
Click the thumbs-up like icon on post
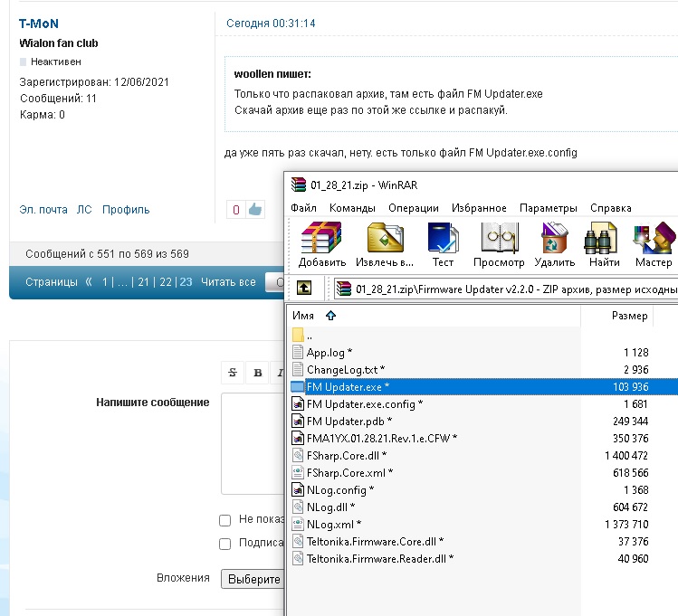pos(255,209)
